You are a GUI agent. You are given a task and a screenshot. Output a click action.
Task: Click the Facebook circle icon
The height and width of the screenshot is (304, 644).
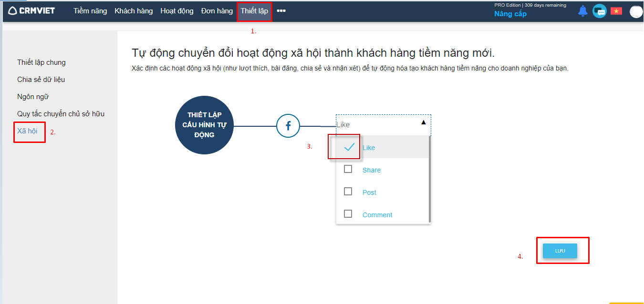288,126
